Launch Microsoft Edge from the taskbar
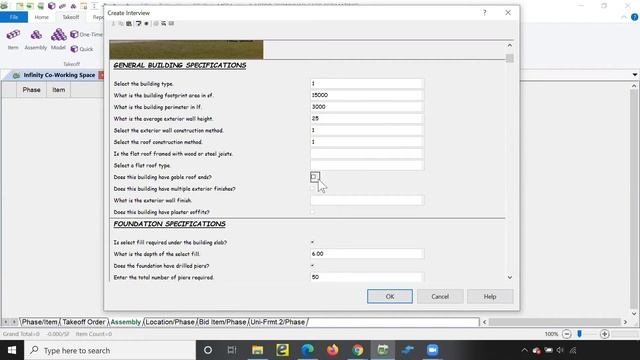This screenshot has width=640, height=360. (307, 350)
